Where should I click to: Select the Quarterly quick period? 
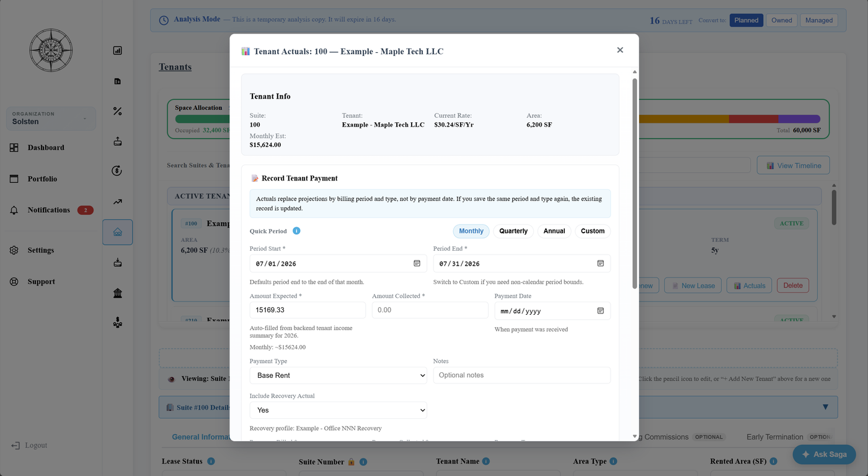coord(513,231)
